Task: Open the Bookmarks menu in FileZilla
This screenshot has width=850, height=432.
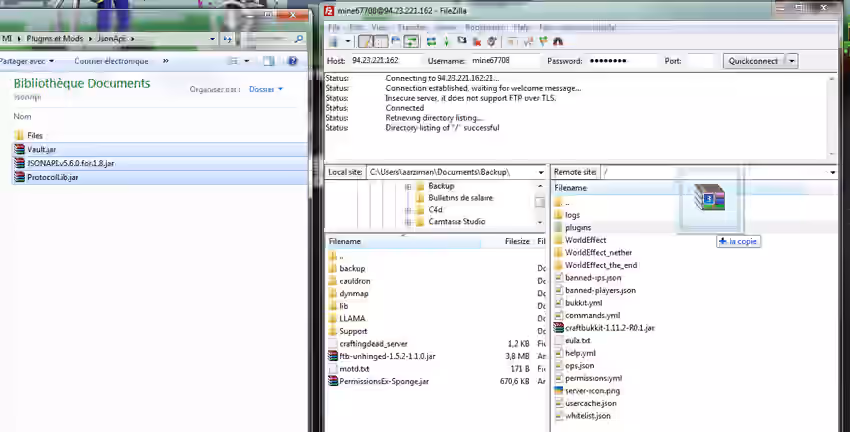Action: pyautogui.click(x=485, y=27)
